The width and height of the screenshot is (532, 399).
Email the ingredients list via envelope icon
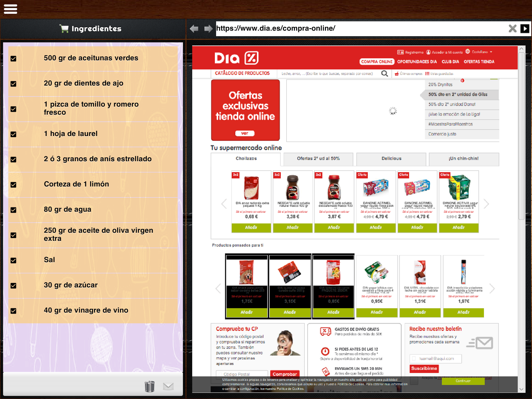(x=168, y=386)
